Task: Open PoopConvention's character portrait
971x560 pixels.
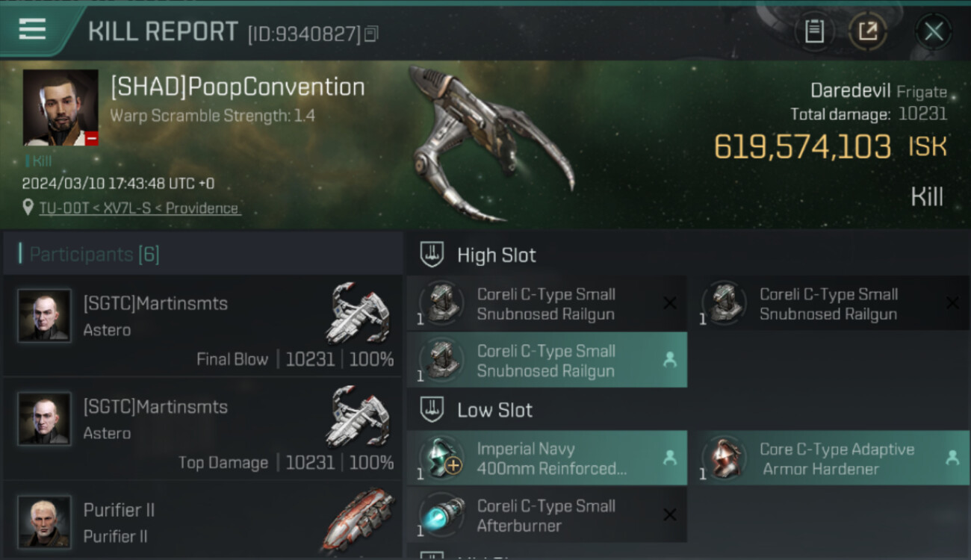Action: click(61, 108)
